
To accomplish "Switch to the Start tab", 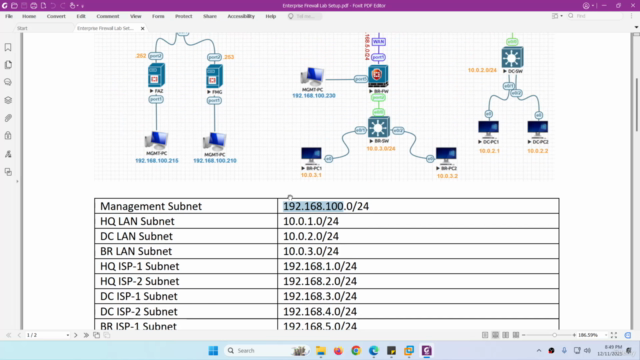I will (x=22, y=28).
